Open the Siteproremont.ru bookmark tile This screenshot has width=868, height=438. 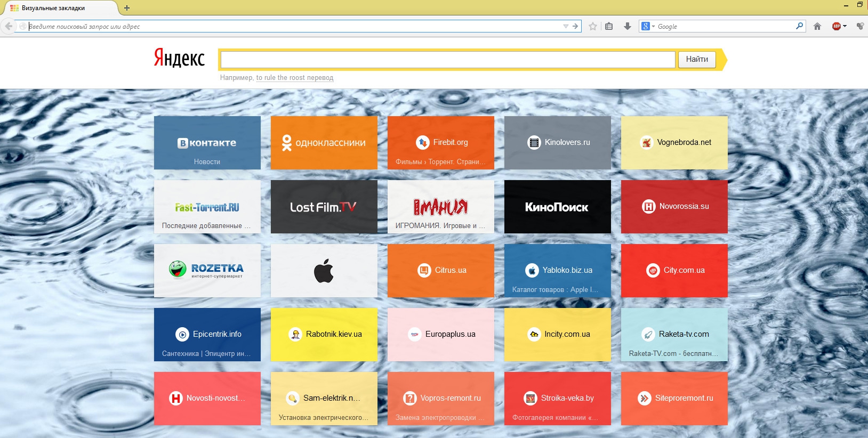tap(674, 399)
